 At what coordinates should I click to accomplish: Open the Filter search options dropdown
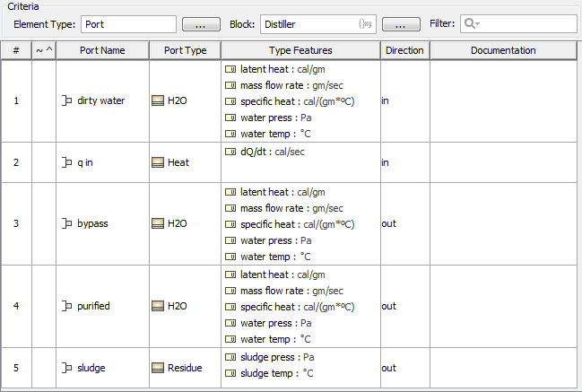471,24
